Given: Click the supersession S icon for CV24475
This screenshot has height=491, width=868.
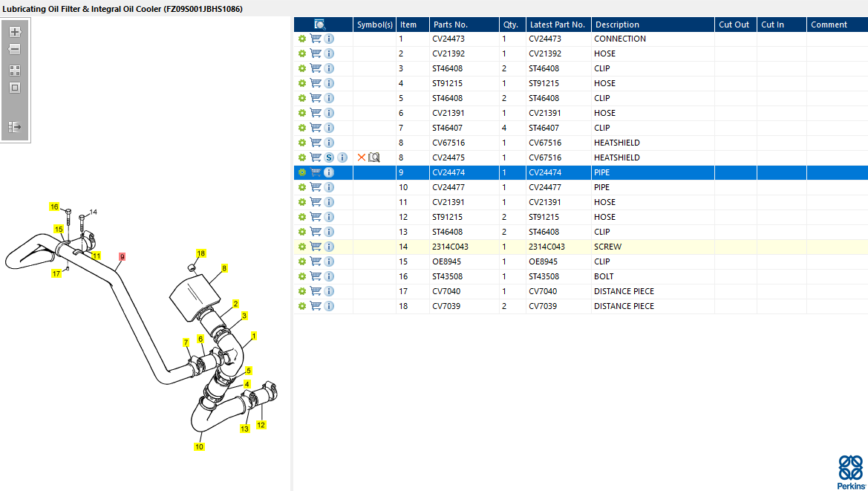Looking at the screenshot, I should click(329, 157).
